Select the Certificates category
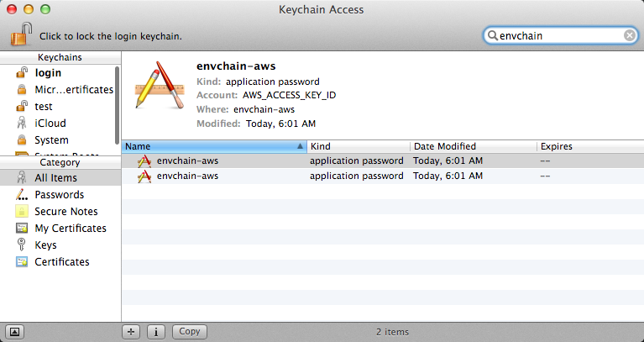This screenshot has width=644, height=342. pos(61,262)
